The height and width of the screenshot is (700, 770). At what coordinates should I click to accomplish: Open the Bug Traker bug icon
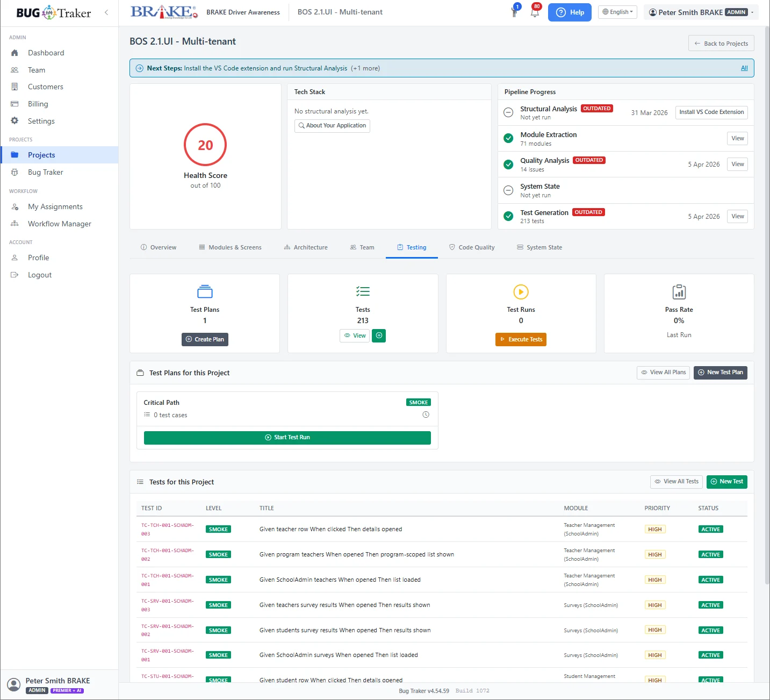(x=15, y=172)
